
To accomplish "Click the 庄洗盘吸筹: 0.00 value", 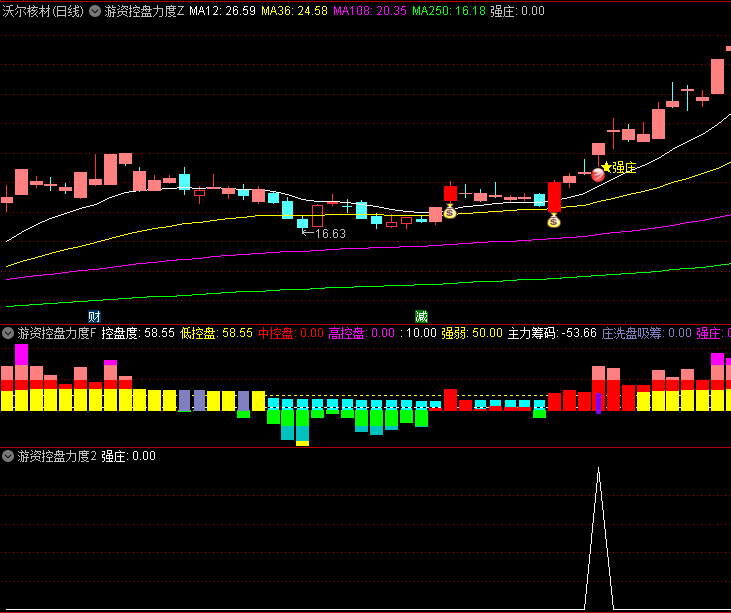I will [x=647, y=333].
